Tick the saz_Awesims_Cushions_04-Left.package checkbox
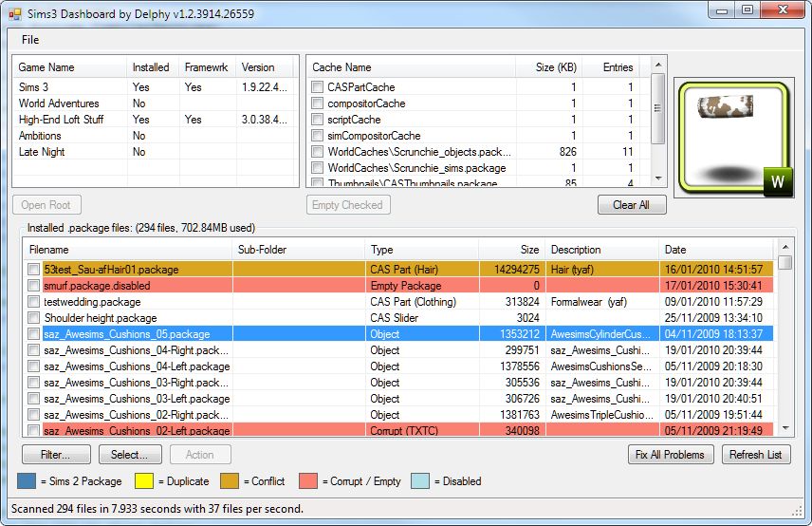The height and width of the screenshot is (526, 812). (x=33, y=366)
